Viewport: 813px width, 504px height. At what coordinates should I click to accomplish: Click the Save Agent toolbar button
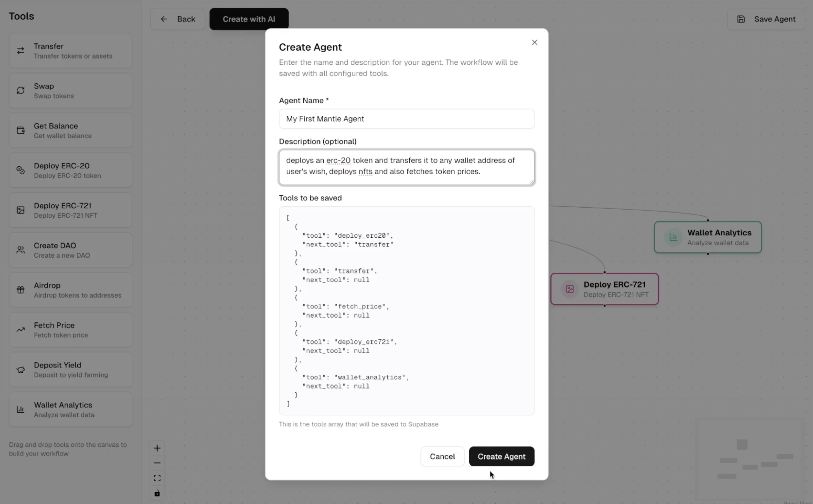point(766,19)
